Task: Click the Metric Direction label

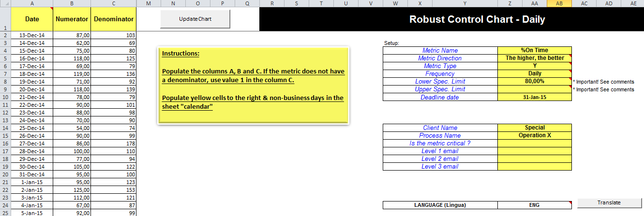Action: (x=440, y=58)
